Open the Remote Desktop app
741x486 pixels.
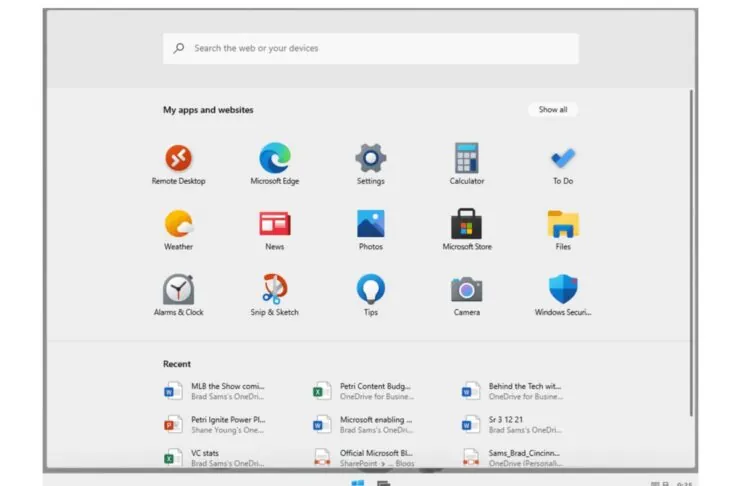[x=179, y=165]
